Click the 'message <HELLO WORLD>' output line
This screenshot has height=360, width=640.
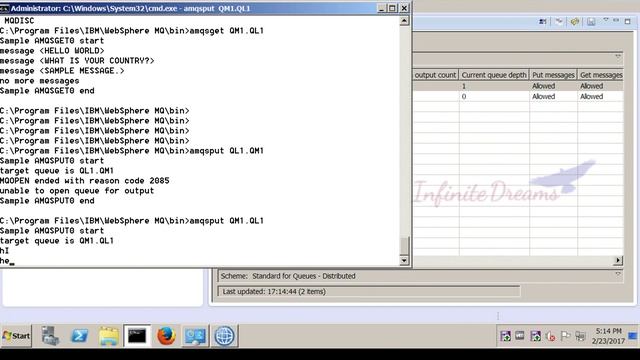(52, 51)
